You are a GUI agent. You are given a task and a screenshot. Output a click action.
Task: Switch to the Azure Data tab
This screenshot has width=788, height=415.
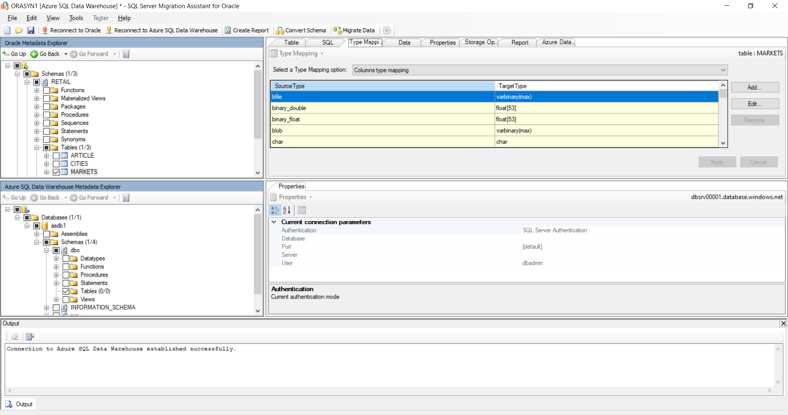click(557, 43)
